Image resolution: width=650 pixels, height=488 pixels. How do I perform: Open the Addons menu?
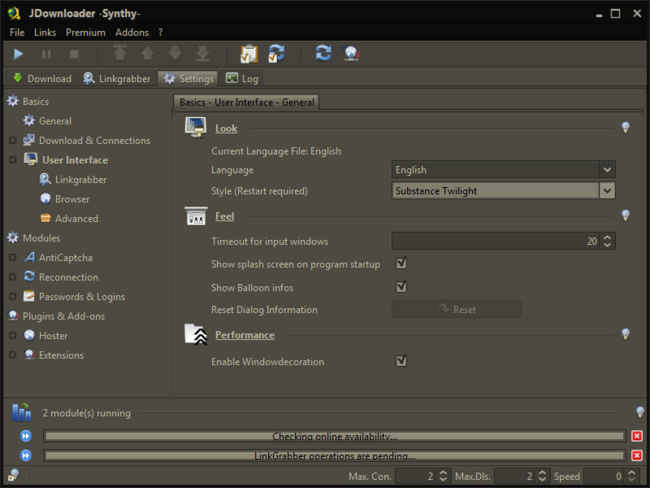point(132,32)
